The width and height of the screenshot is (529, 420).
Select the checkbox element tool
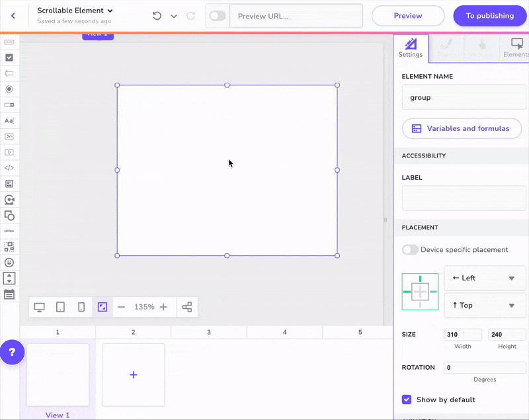click(9, 58)
